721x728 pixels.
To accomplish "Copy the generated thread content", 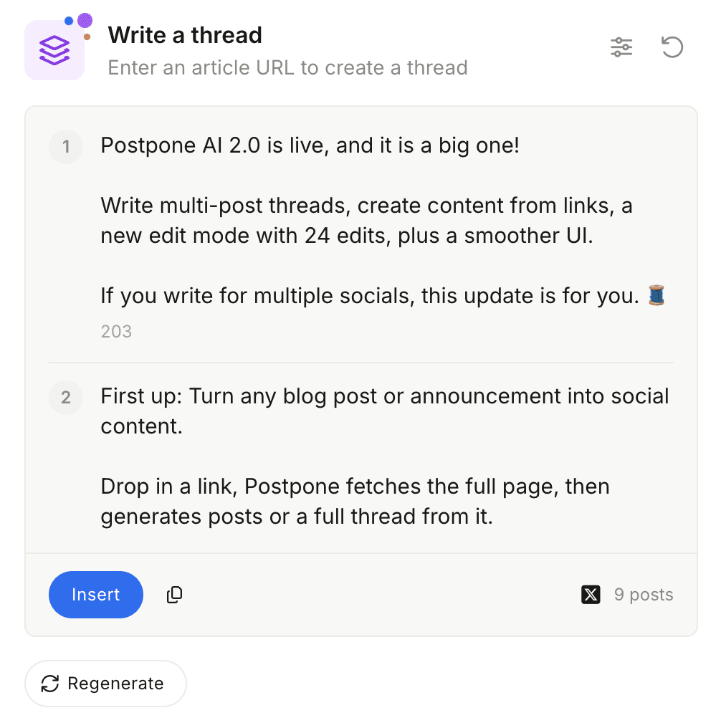I will (x=173, y=595).
